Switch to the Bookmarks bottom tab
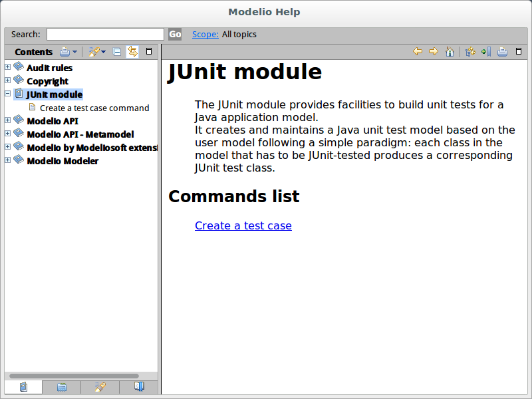This screenshot has height=399, width=532. click(139, 387)
